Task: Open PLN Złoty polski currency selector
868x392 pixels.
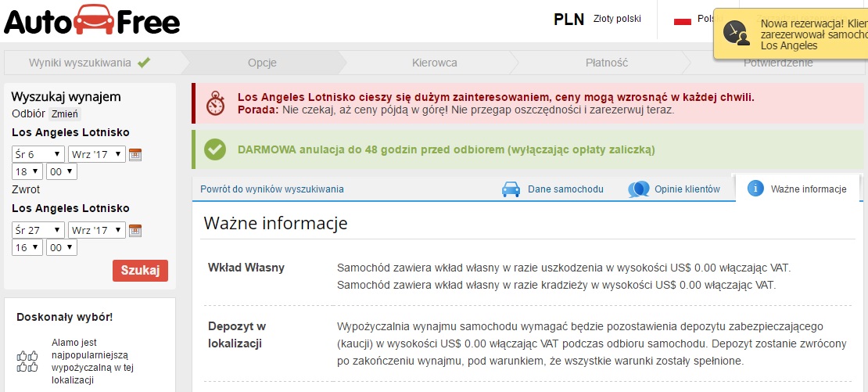Action: [597, 20]
